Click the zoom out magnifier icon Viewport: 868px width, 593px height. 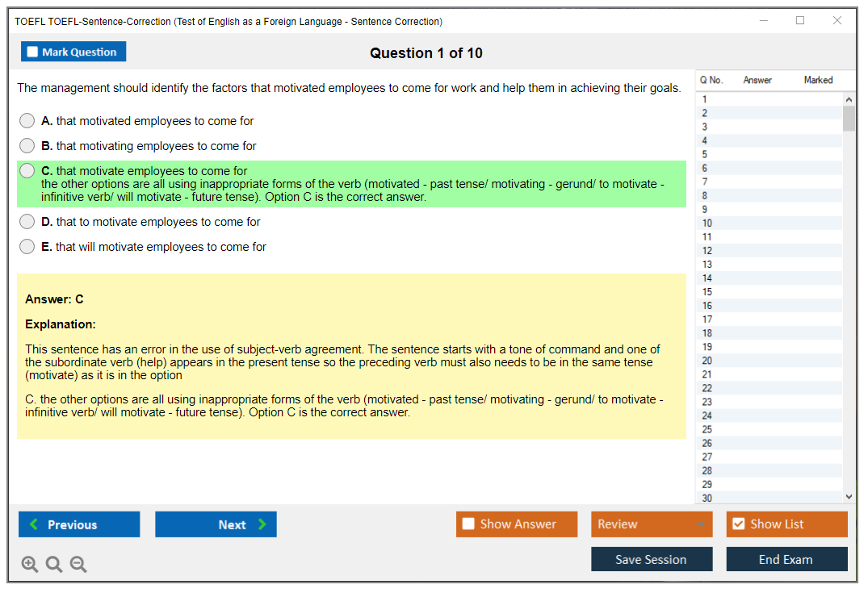pos(78,565)
